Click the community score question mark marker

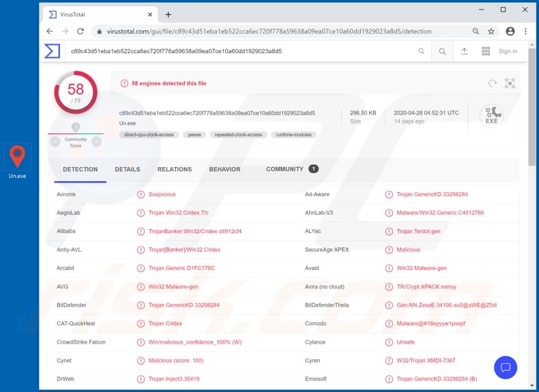76,127
